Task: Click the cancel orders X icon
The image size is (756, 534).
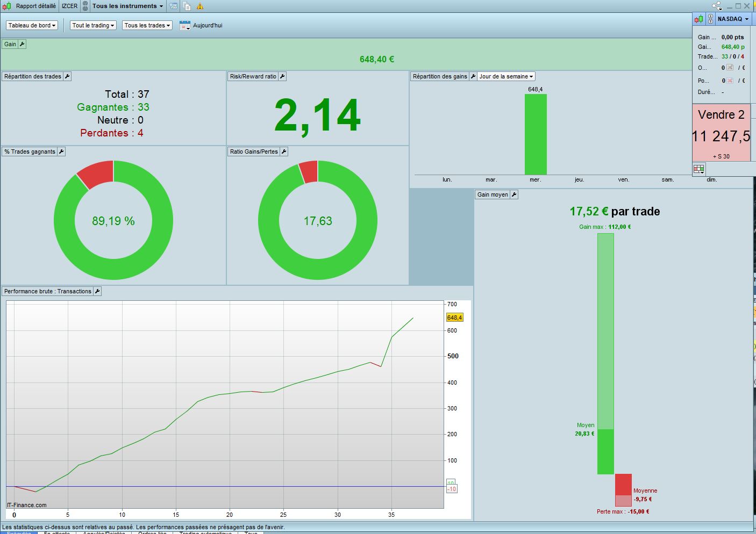Action: pos(730,68)
